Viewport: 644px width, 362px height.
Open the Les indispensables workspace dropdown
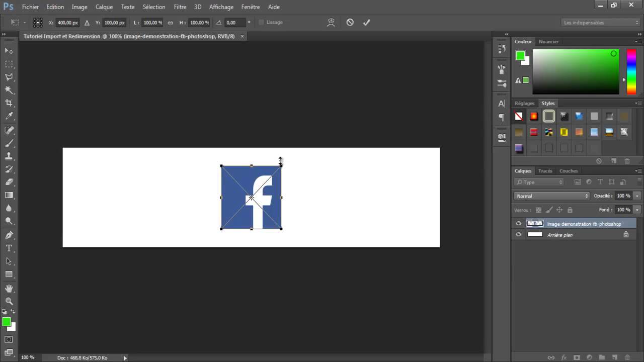(601, 23)
